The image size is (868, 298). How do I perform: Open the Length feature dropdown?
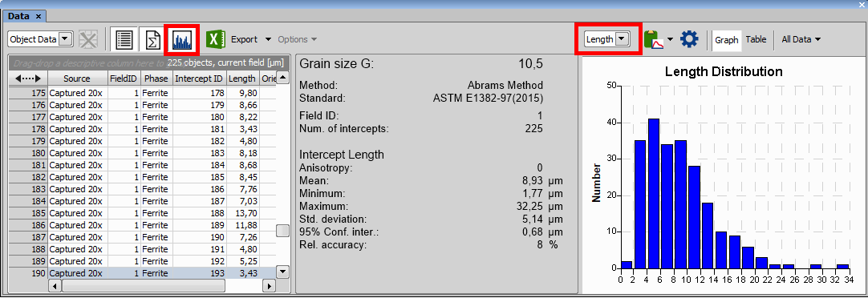608,39
